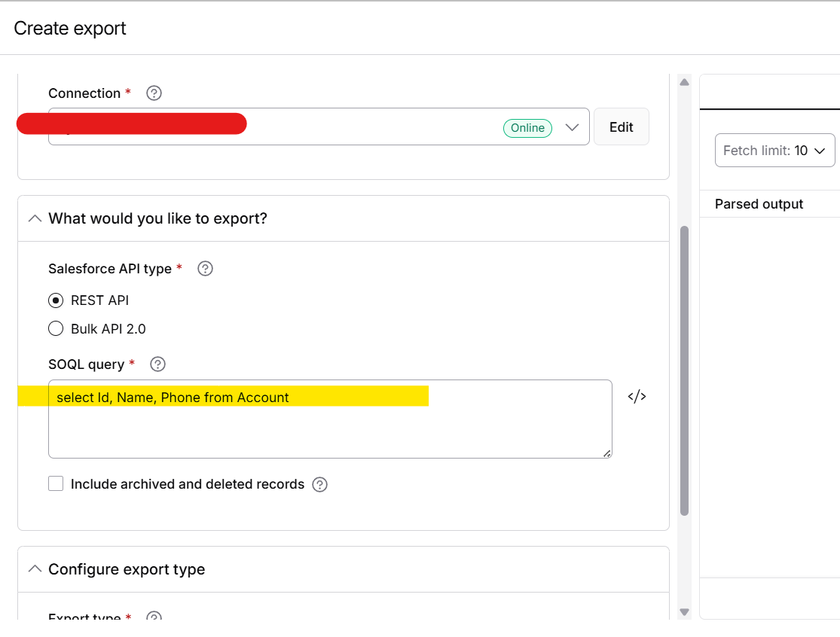Screen dimensions: 840x637
Task: Open the Salesforce API type help tooltip
Action: point(205,268)
